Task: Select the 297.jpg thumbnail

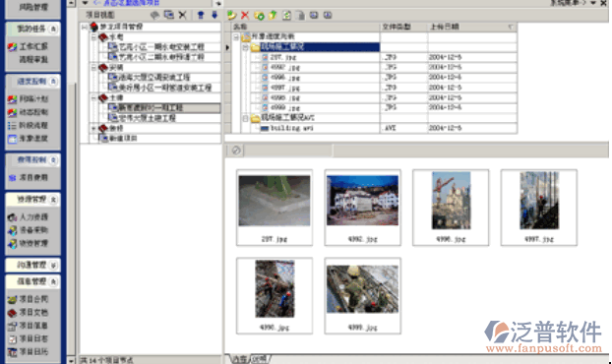Action: click(x=275, y=208)
